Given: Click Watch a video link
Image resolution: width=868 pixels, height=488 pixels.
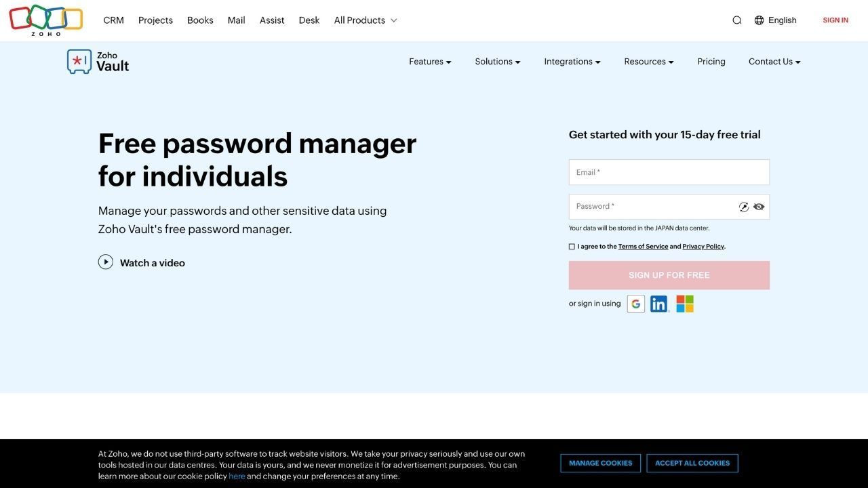Looking at the screenshot, I should [153, 263].
